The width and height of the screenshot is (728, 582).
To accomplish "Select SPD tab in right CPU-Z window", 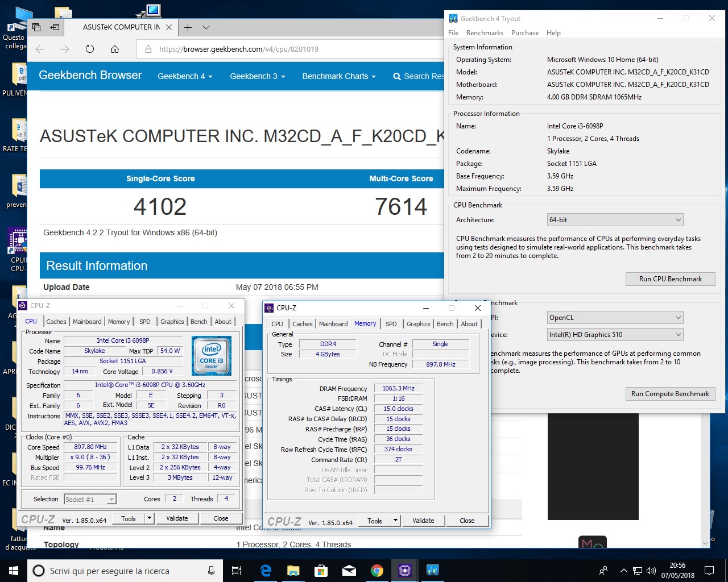I will [x=391, y=324].
